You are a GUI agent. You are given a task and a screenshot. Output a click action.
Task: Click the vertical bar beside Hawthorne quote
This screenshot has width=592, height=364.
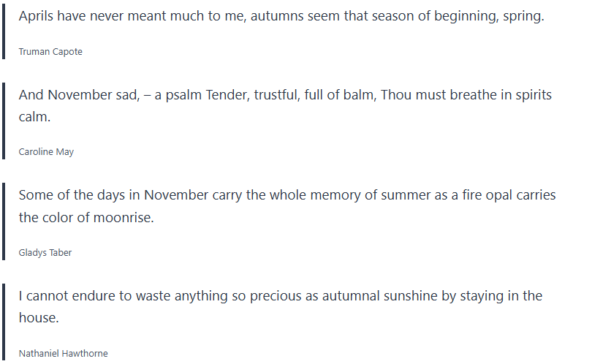coord(4,322)
